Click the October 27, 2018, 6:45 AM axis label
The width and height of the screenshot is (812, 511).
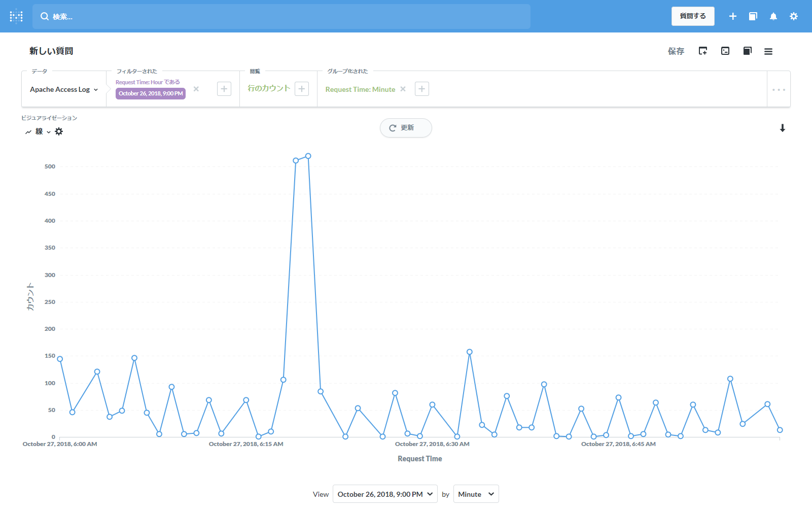(618, 444)
